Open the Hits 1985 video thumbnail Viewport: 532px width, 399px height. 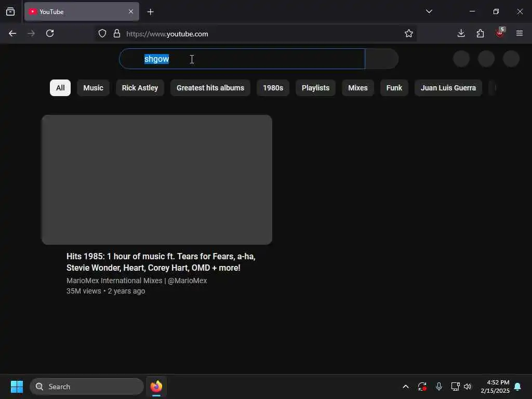point(157,179)
